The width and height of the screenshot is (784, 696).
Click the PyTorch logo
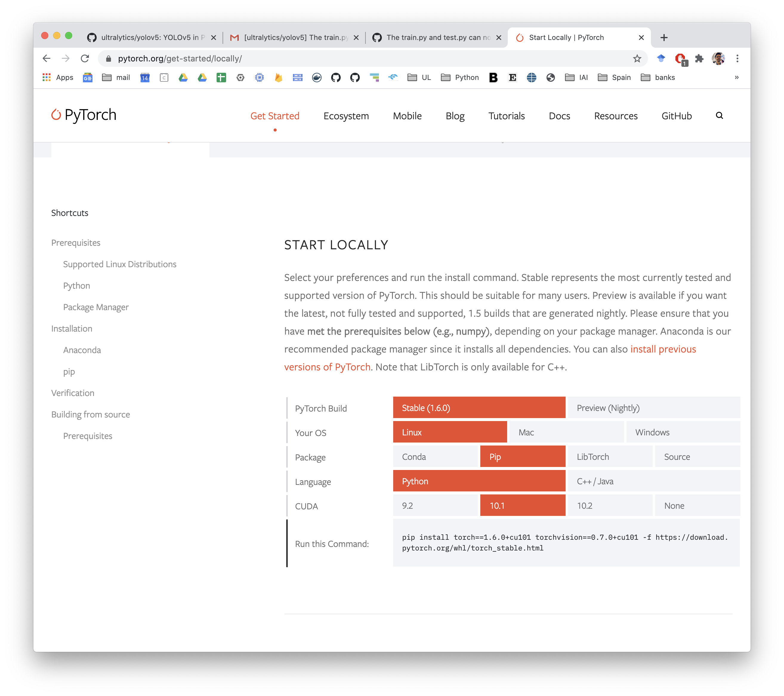click(x=84, y=115)
